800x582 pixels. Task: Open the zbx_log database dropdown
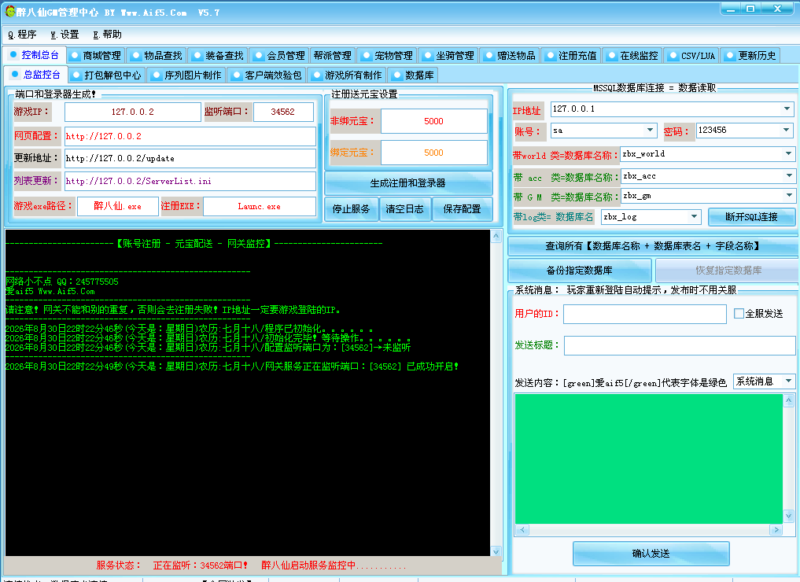[x=694, y=217]
